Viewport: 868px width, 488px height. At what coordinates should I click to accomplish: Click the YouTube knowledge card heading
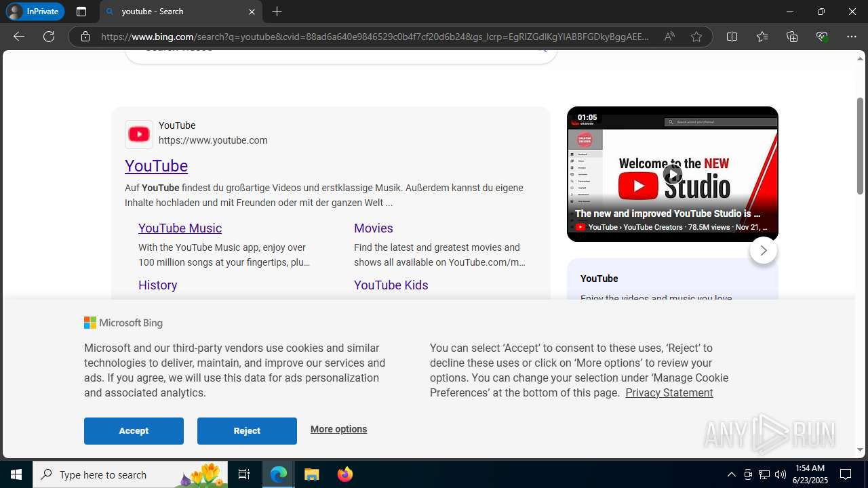click(x=599, y=279)
